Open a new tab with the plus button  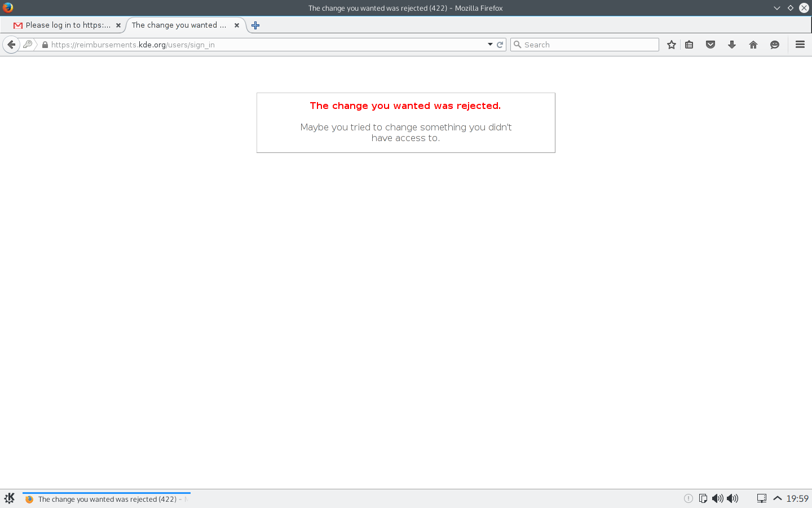tap(255, 25)
